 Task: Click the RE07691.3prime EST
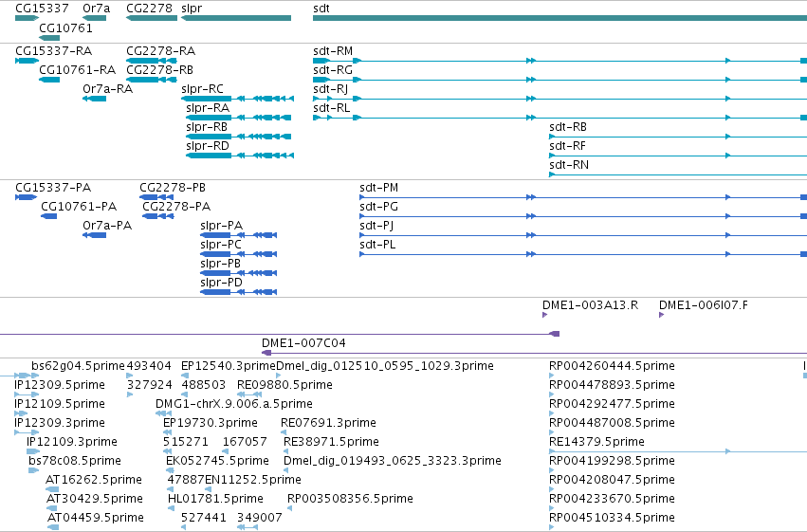328,423
